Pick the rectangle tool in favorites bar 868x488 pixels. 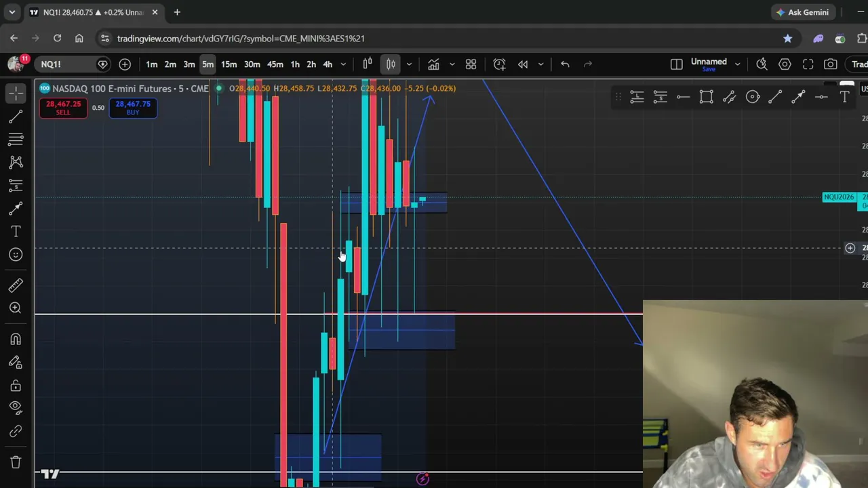tap(706, 97)
